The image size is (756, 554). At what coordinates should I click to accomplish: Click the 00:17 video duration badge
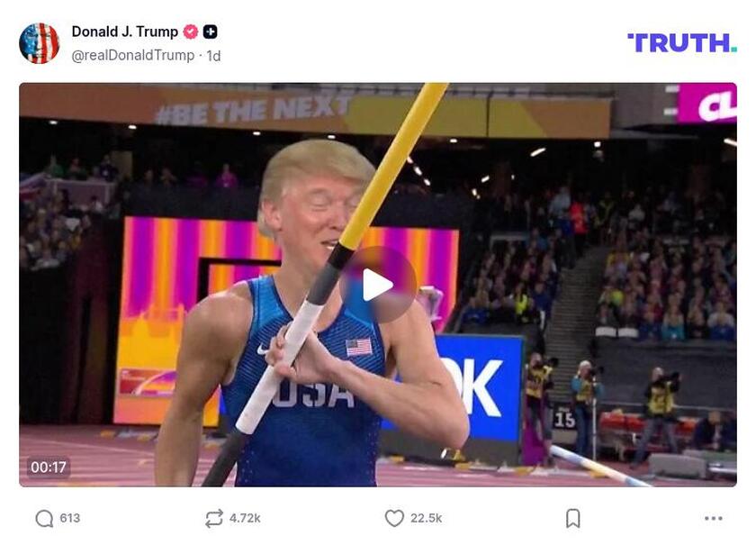coord(49,467)
